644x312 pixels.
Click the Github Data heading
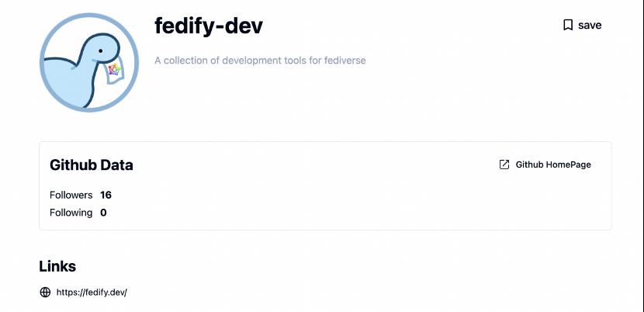[x=92, y=165]
